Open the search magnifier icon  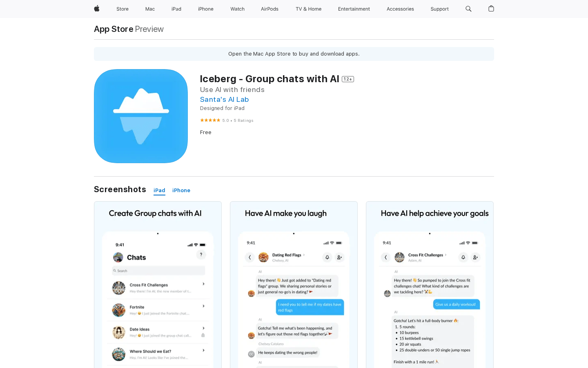point(468,9)
